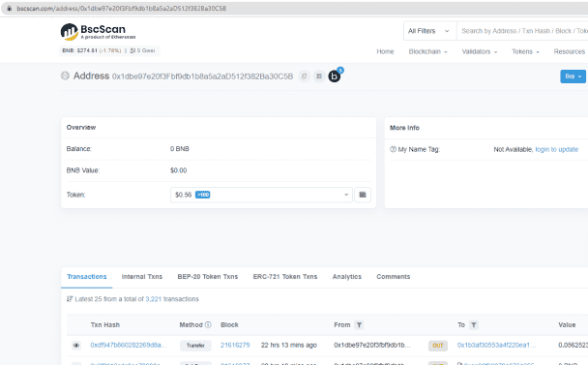Switch to Internal Txns tab
The image size is (588, 365).
tap(142, 277)
